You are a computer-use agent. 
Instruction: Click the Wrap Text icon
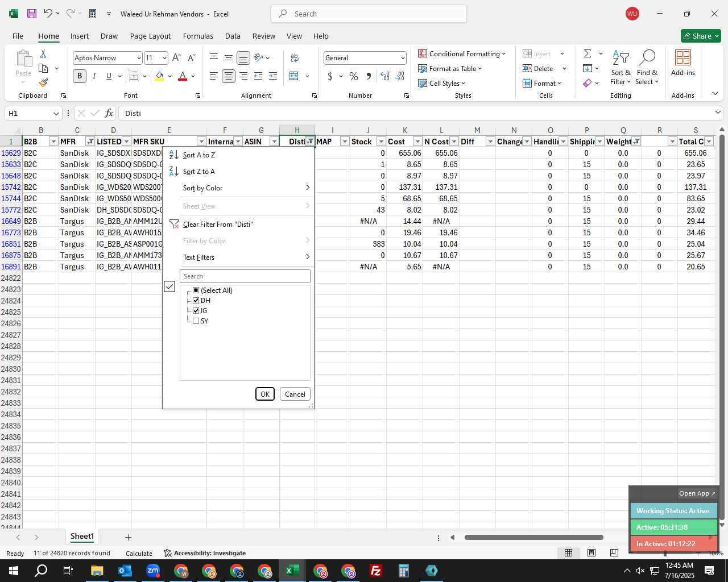click(x=295, y=57)
